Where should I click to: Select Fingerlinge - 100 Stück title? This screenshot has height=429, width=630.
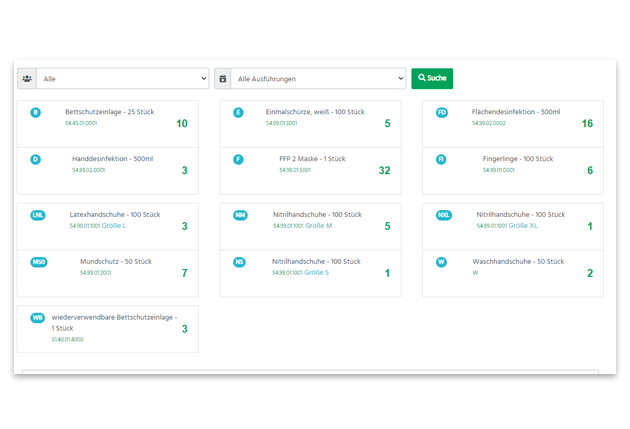tap(518, 159)
